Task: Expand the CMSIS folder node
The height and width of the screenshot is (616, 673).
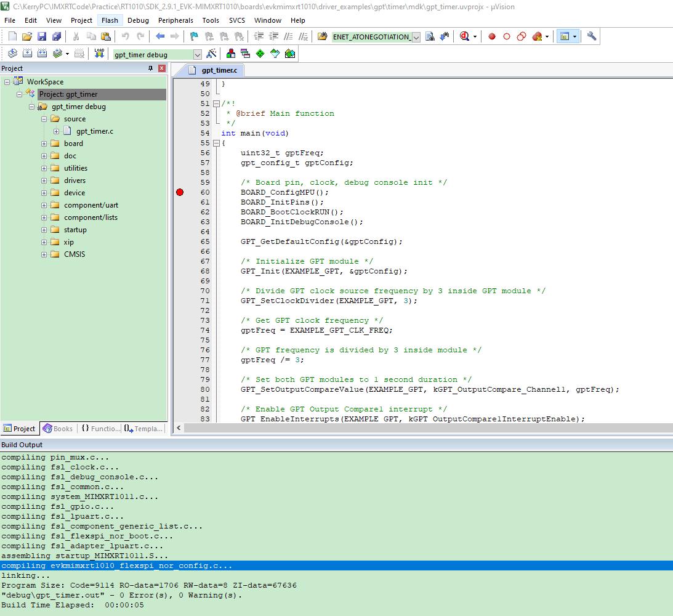Action: click(x=44, y=254)
